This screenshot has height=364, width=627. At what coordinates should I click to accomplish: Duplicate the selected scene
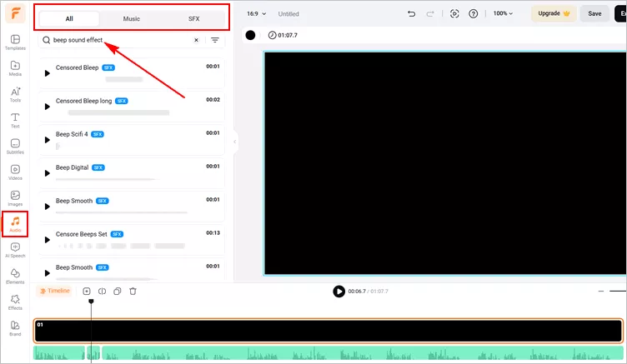pyautogui.click(x=118, y=292)
